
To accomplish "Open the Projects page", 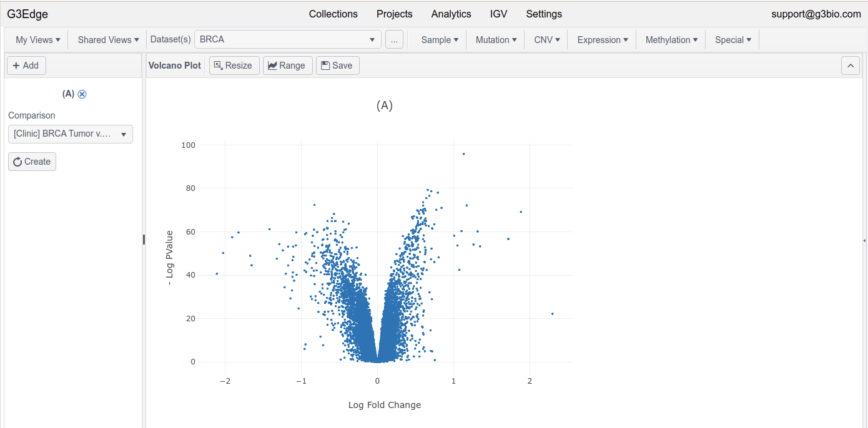I will pos(395,14).
